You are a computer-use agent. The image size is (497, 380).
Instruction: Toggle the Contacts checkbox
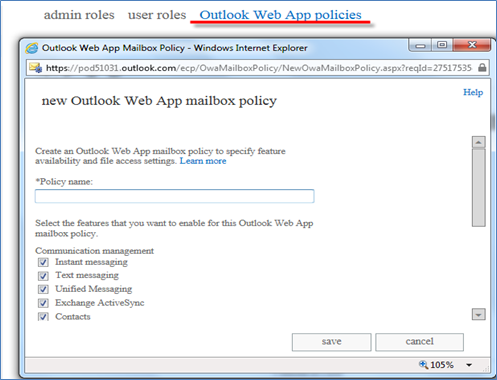(x=43, y=316)
